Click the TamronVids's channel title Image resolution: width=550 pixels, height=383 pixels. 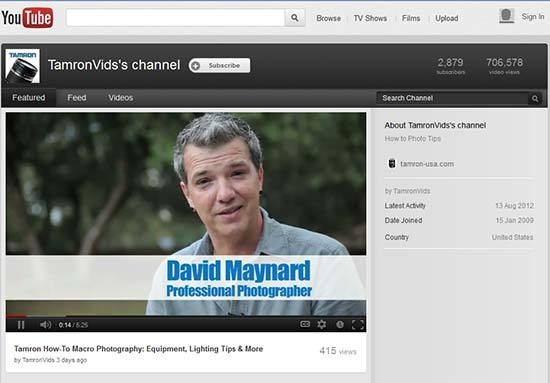click(114, 65)
